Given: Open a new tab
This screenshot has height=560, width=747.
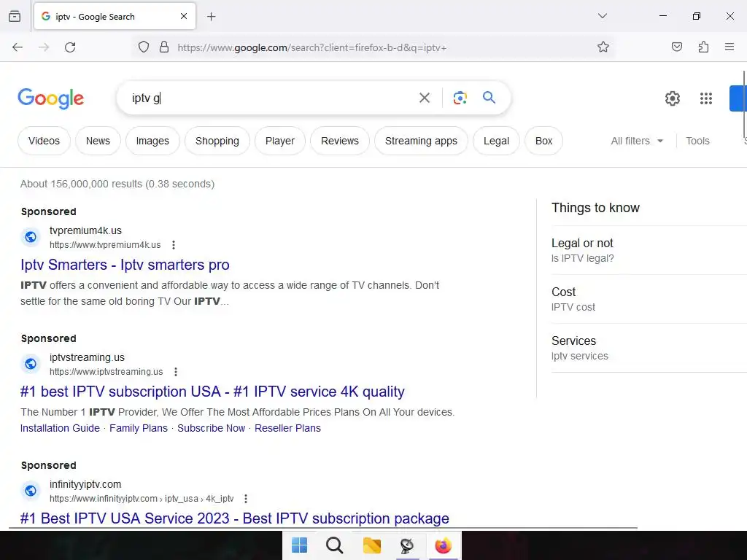Looking at the screenshot, I should coord(211,17).
